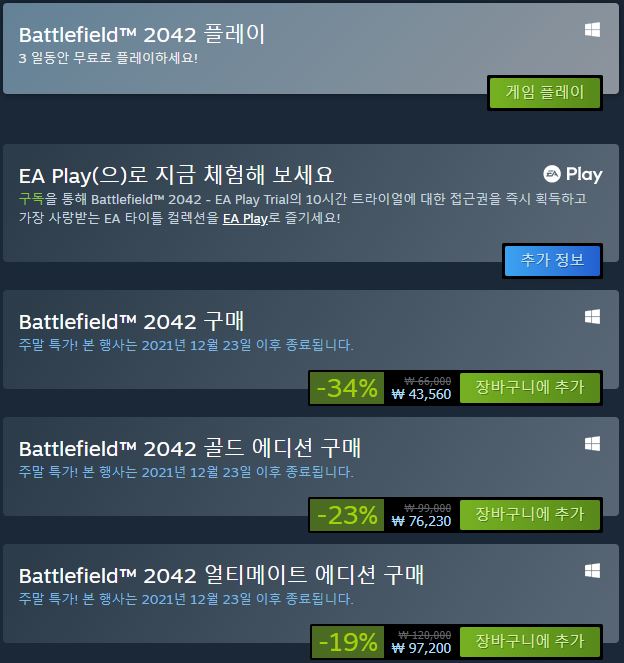Click the ₩ 76,230 sale price

click(421, 521)
